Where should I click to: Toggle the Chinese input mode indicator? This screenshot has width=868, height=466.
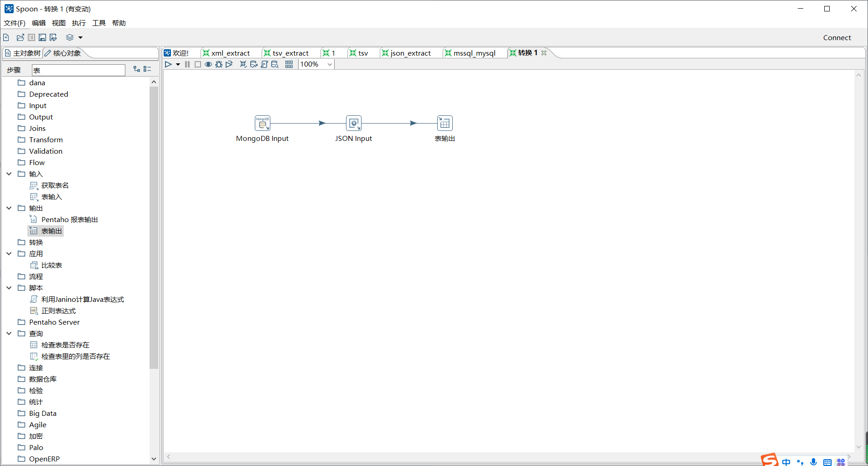point(786,461)
